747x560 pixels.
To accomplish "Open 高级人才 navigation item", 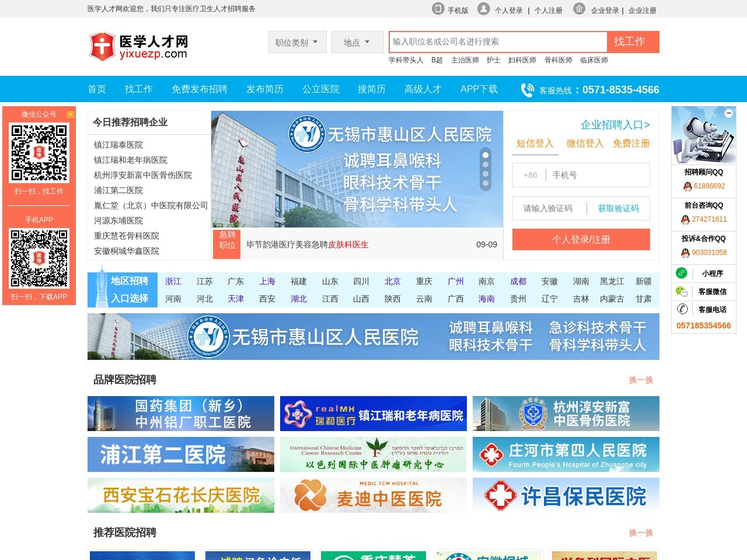I will coord(423,89).
